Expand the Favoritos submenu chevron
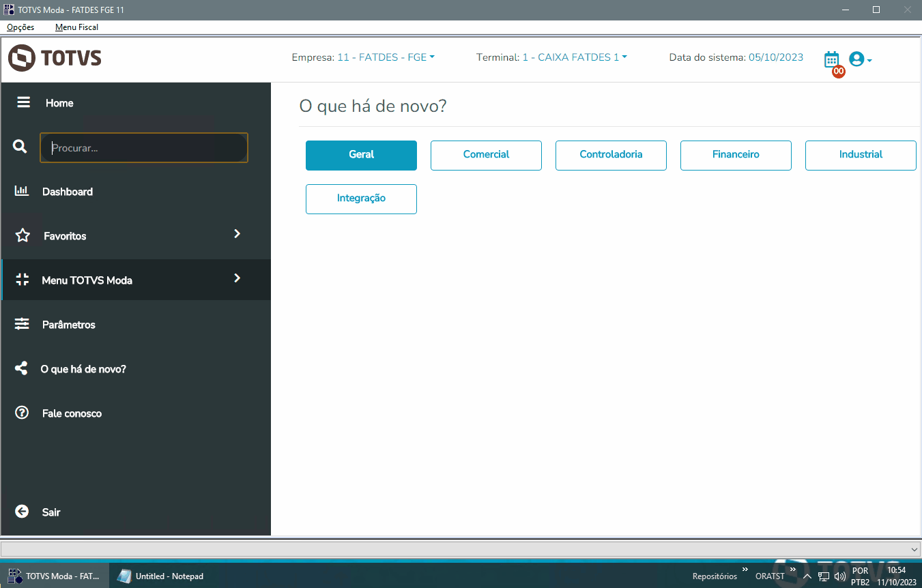This screenshot has width=922, height=588. [237, 234]
